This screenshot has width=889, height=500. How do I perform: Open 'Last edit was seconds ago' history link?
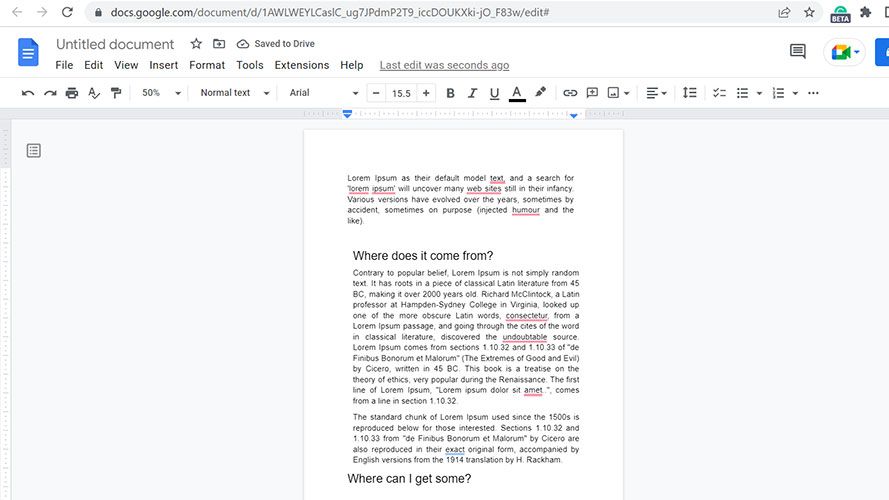pyautogui.click(x=444, y=65)
